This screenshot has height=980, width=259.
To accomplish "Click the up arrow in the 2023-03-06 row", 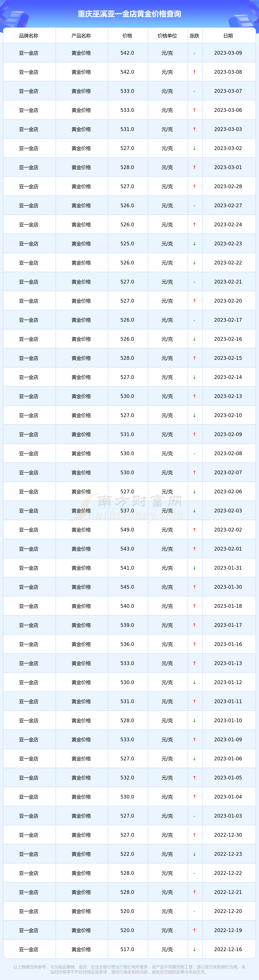I will (x=194, y=110).
